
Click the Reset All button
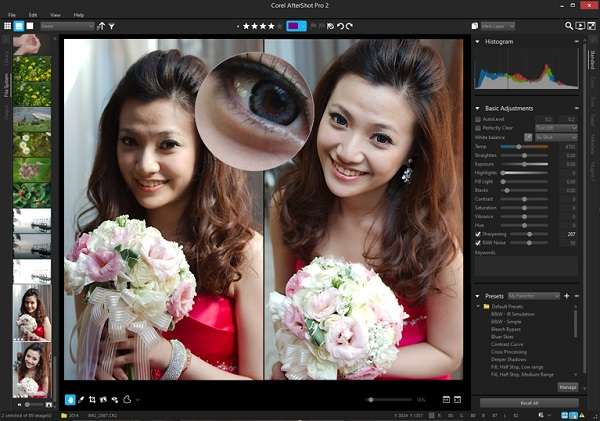(x=529, y=403)
